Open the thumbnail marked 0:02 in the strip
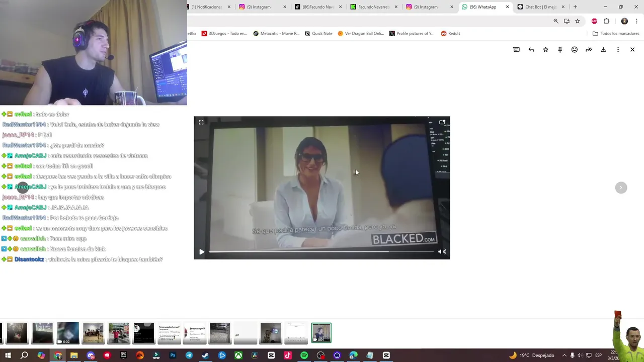 (x=68, y=333)
